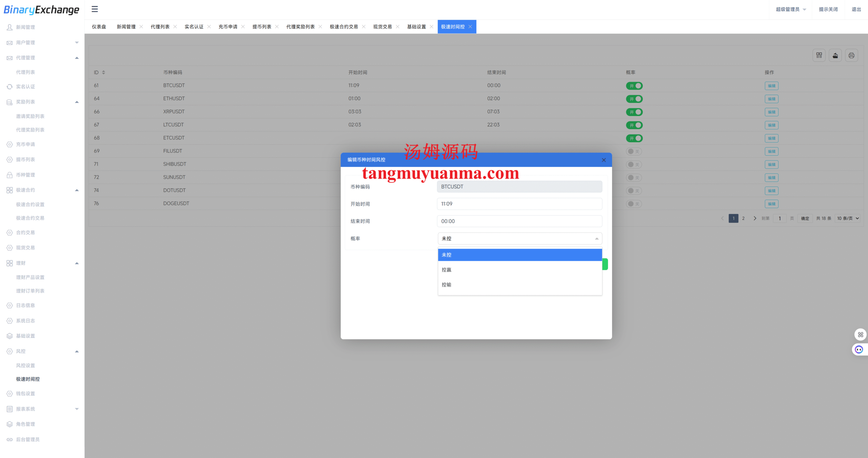The image size is (868, 458).
Task: Click the ID column sort arrows
Action: tap(103, 72)
